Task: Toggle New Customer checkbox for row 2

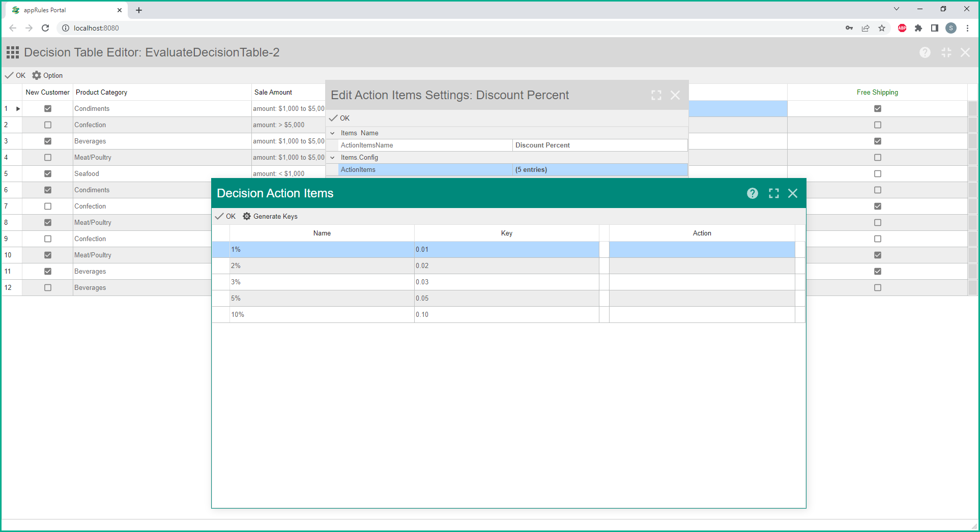Action: [48, 125]
